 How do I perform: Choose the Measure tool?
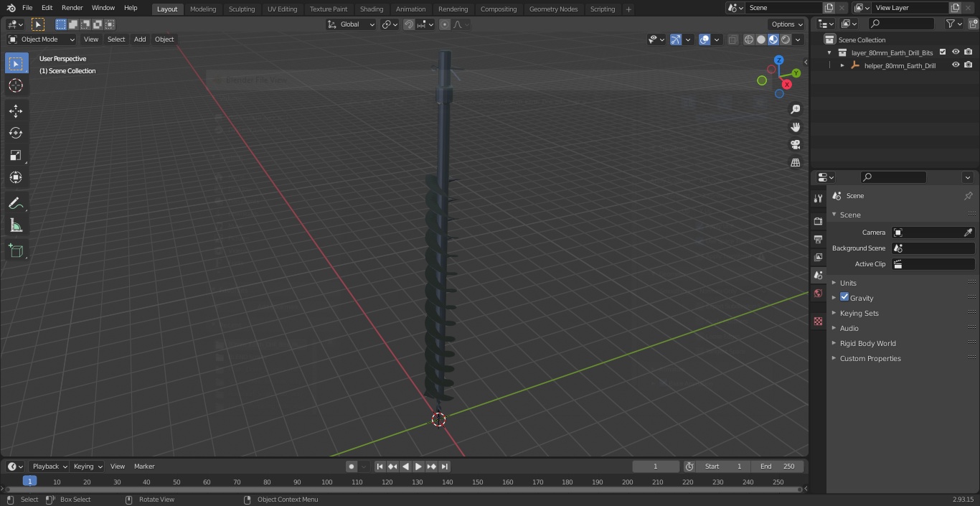(16, 226)
